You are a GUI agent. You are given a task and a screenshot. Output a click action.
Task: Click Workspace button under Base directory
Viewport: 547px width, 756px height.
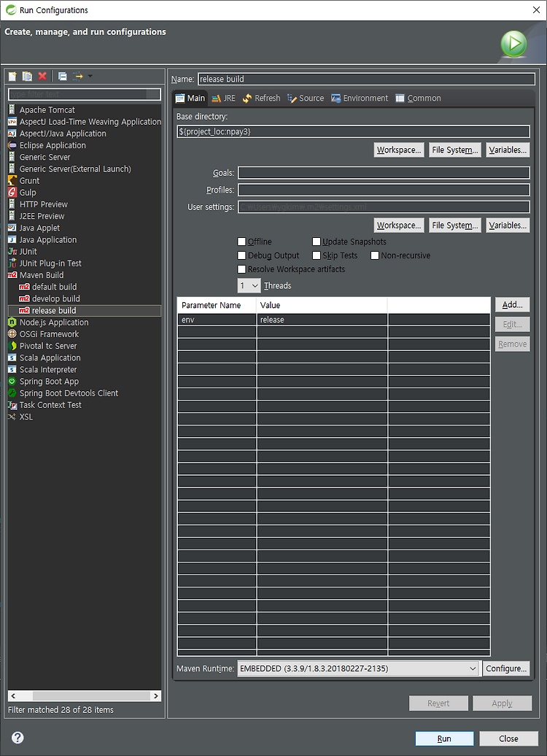pyautogui.click(x=399, y=150)
